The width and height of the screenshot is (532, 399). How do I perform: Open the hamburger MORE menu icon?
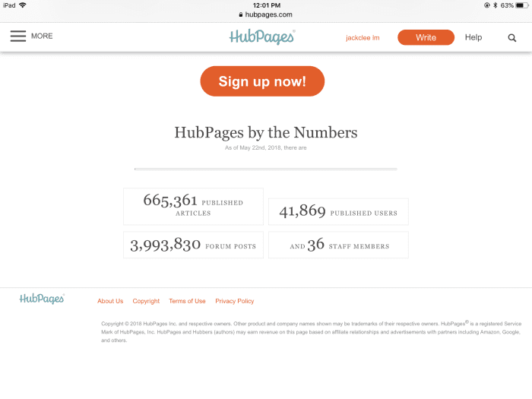[18, 36]
